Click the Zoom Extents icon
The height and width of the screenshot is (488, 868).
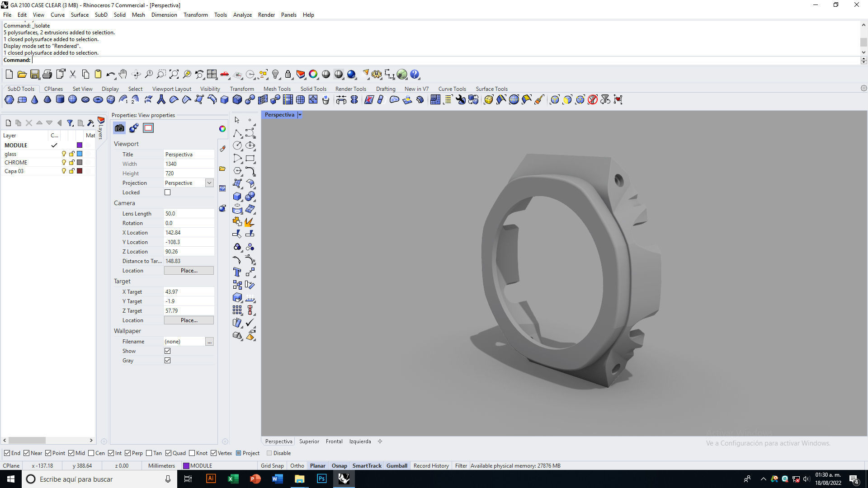(174, 75)
